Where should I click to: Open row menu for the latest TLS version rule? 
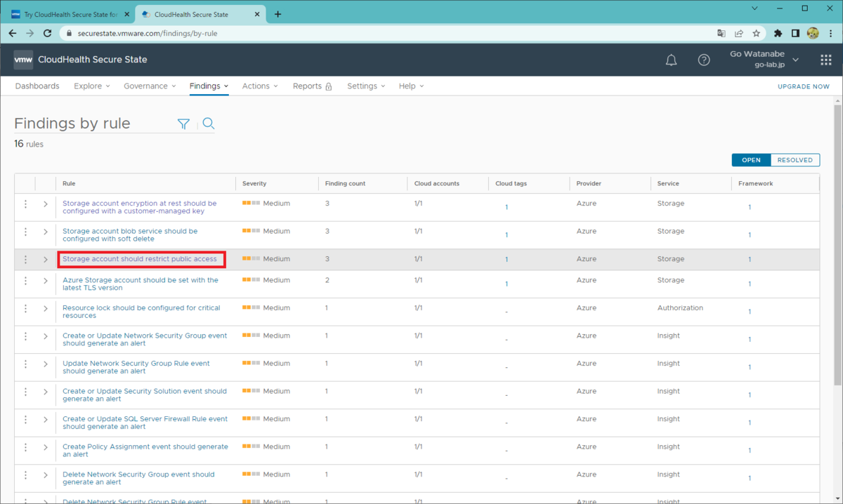pos(25,280)
